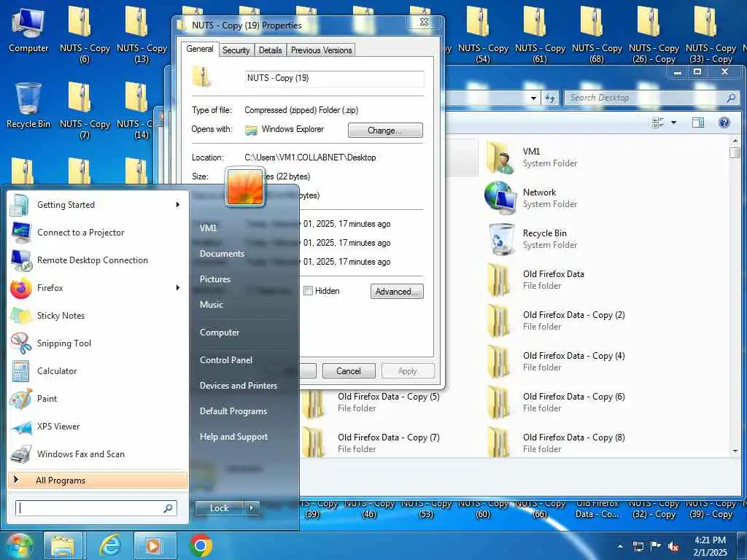The image size is (747, 560).
Task: Select the VM1 system folder
Action: 531,157
